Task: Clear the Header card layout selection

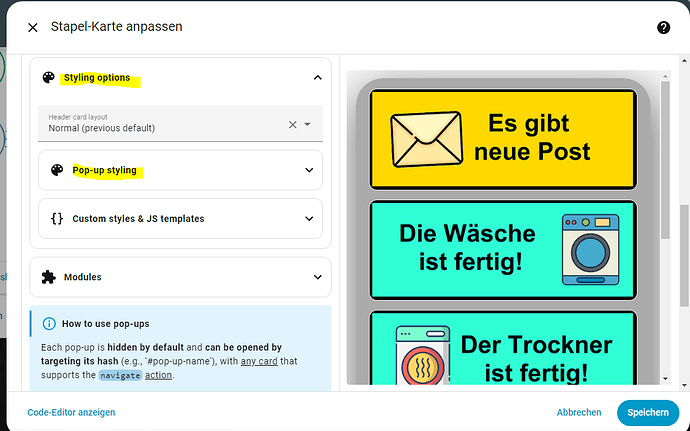Action: 292,125
